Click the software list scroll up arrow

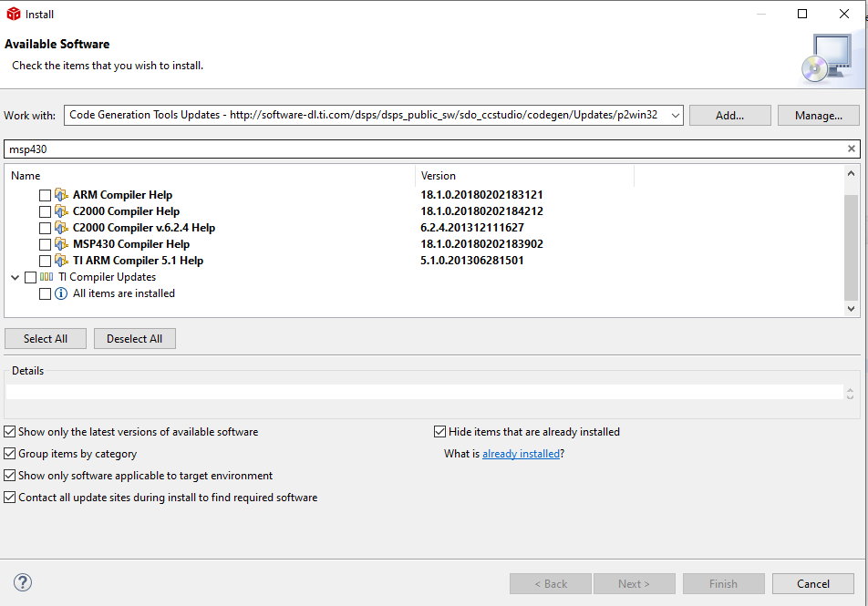852,174
